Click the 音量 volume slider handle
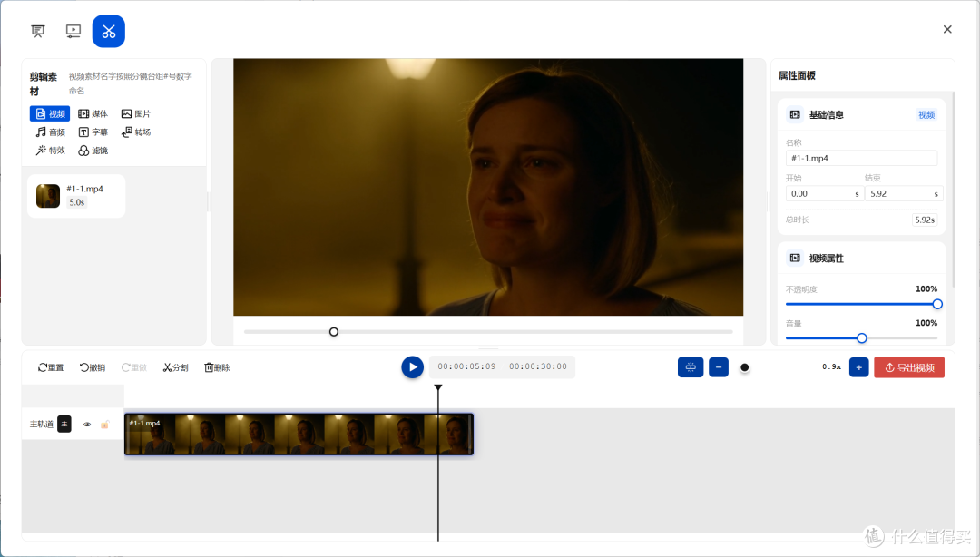 (x=862, y=338)
